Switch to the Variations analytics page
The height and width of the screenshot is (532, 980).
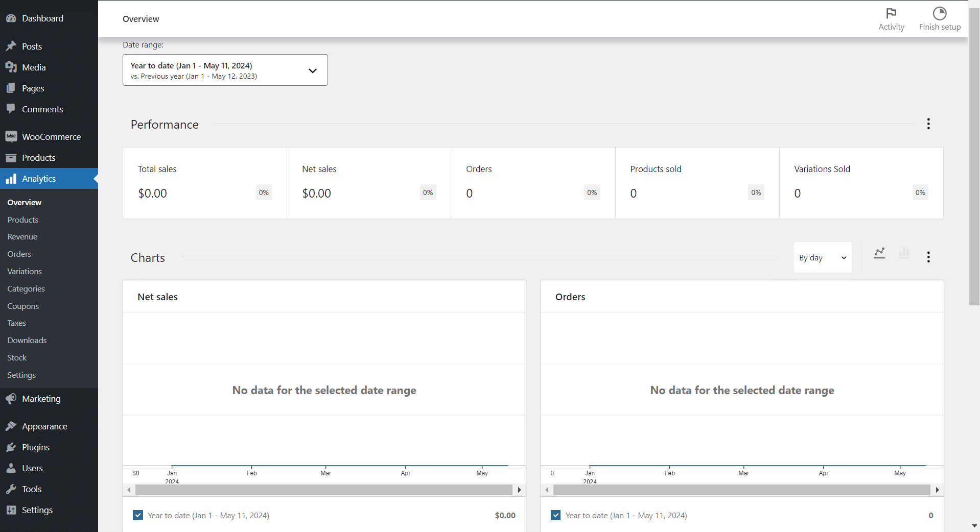point(24,271)
